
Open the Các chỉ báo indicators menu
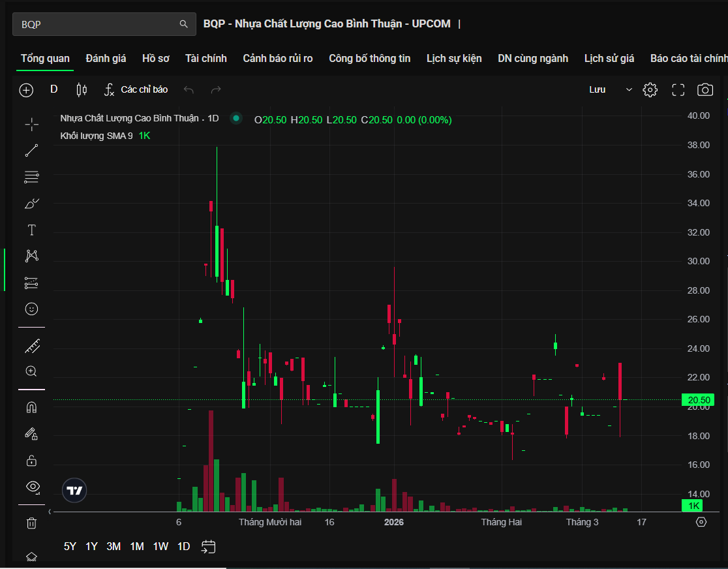[136, 90]
